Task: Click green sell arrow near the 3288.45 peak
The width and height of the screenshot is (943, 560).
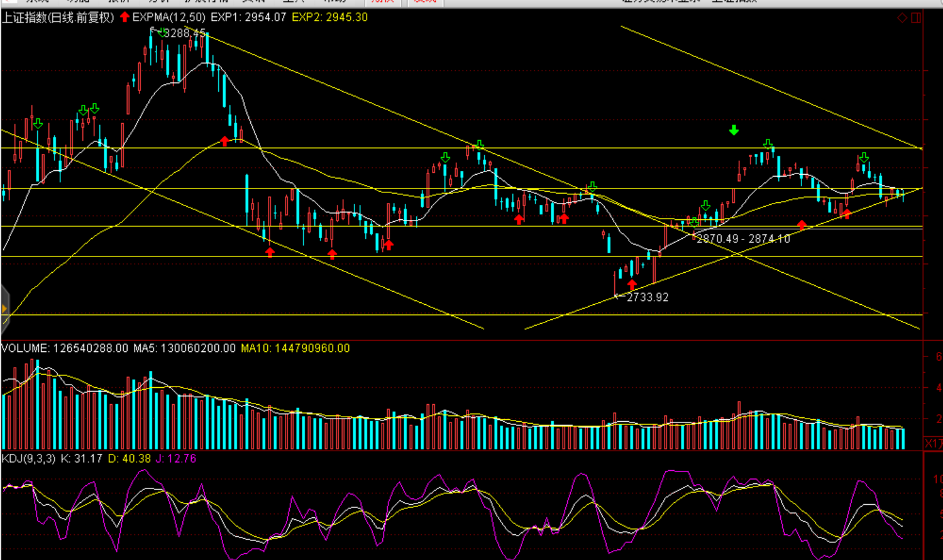Action: (x=163, y=32)
